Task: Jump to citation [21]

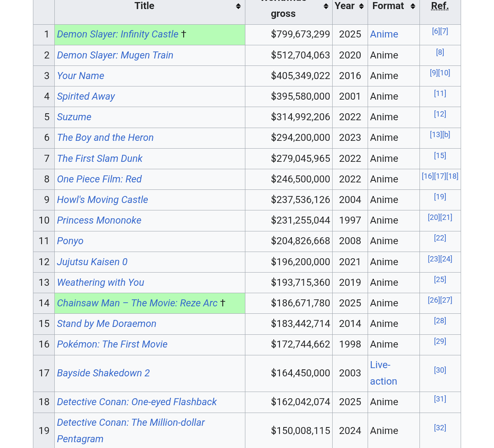Action: tap(446, 217)
